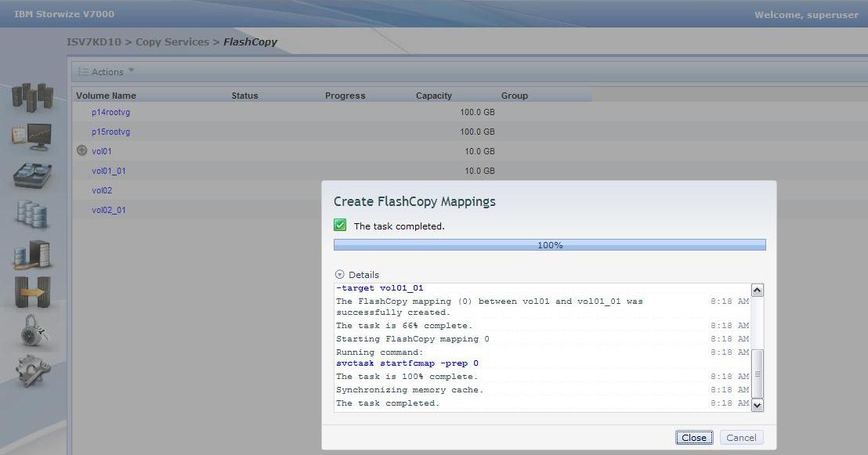This screenshot has width=868, height=455.
Task: Click the Cancel button in dialog
Action: click(741, 437)
